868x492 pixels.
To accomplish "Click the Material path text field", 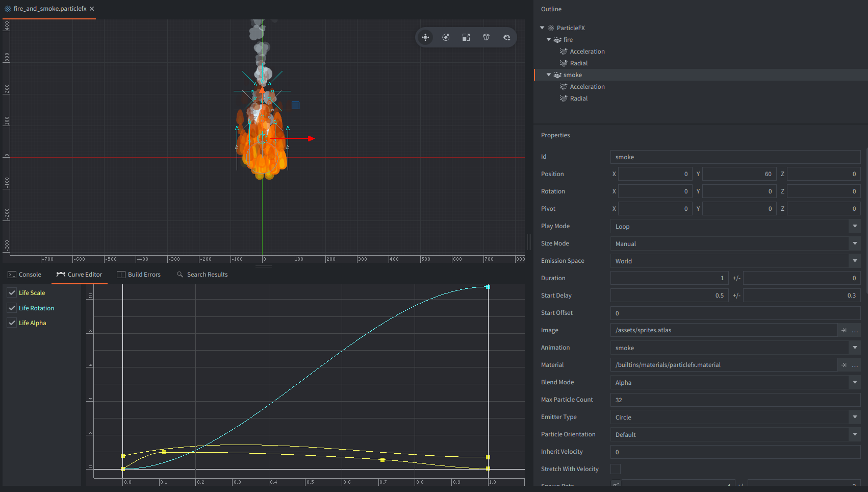I will [724, 365].
